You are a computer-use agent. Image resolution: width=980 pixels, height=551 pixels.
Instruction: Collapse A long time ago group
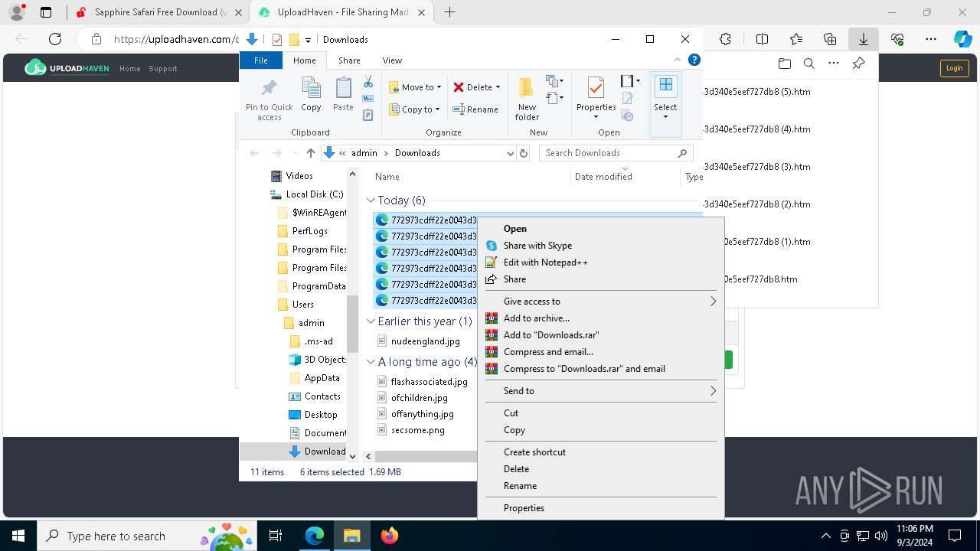coord(371,362)
